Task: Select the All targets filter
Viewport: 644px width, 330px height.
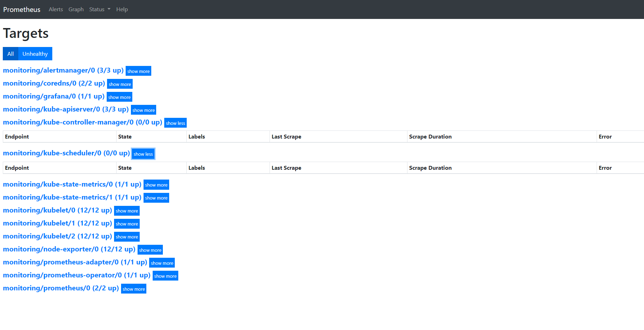Action: pyautogui.click(x=11, y=54)
